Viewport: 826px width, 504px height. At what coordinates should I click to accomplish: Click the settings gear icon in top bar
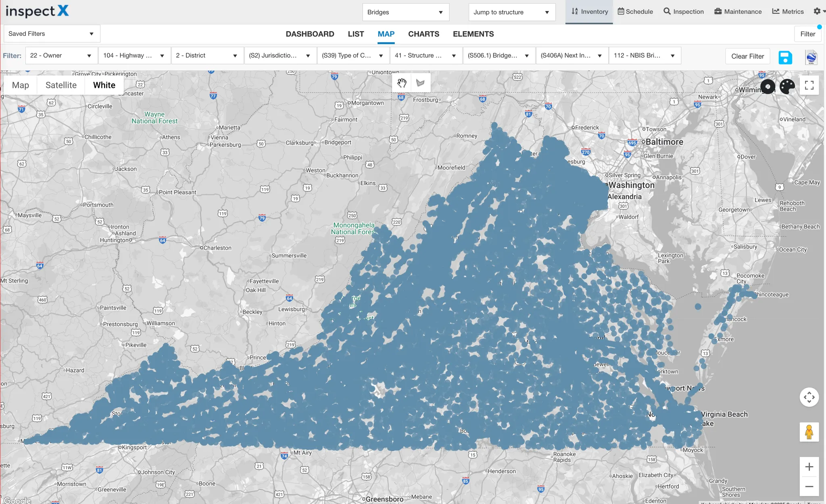click(817, 11)
